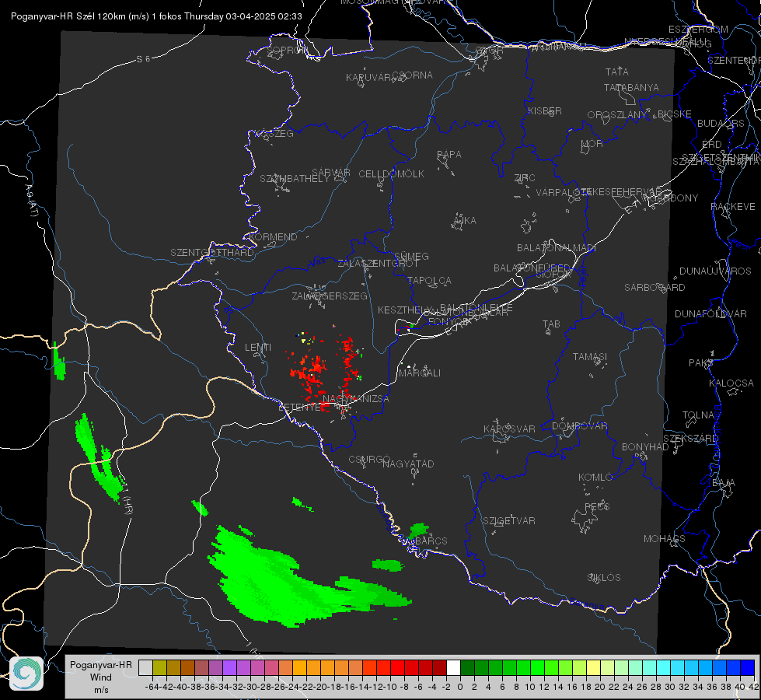Select the ZALAEGERSZEG city label

click(330, 296)
